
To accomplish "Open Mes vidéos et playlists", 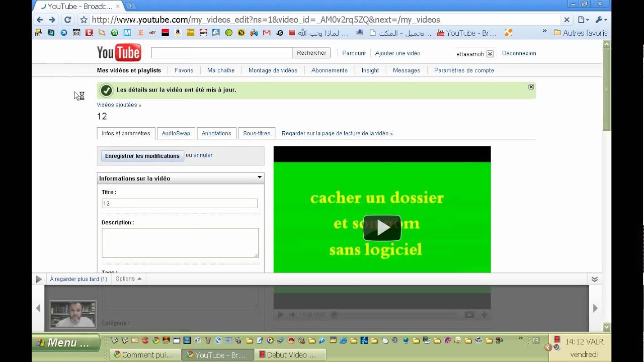I will (x=129, y=70).
